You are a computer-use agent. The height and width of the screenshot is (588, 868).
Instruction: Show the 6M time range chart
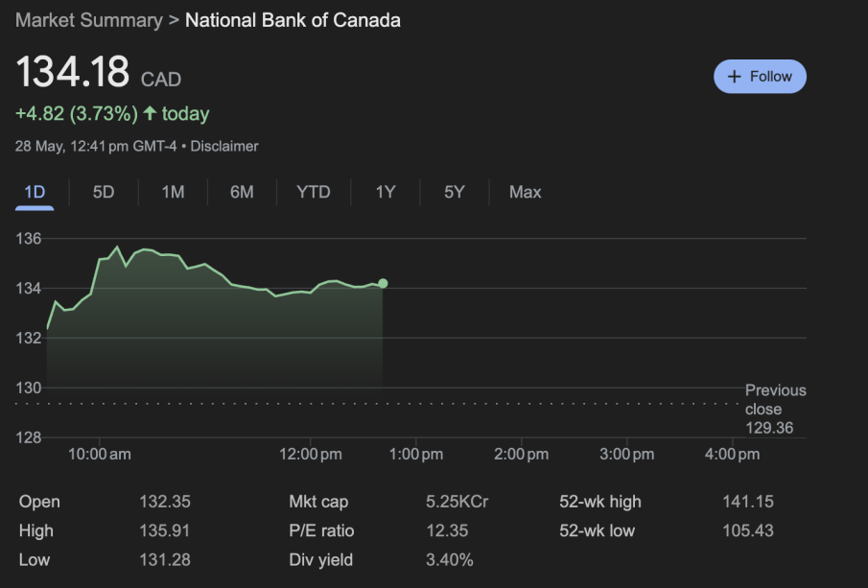click(242, 192)
